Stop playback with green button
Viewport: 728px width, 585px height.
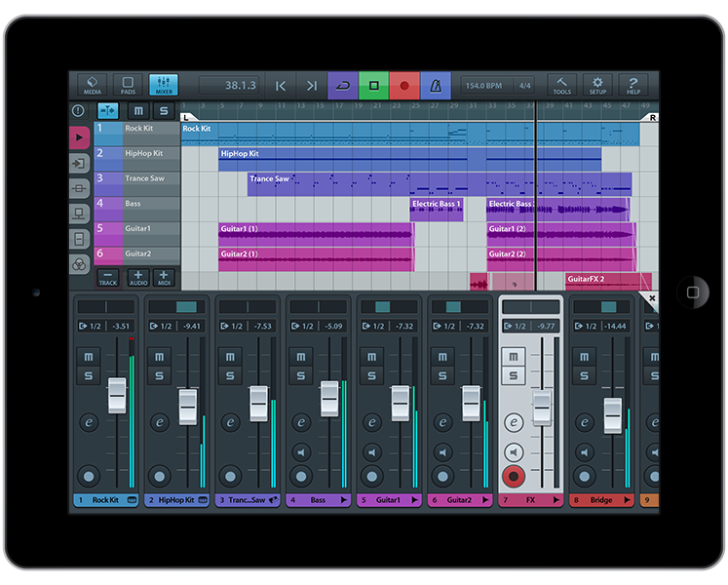pyautogui.click(x=374, y=86)
